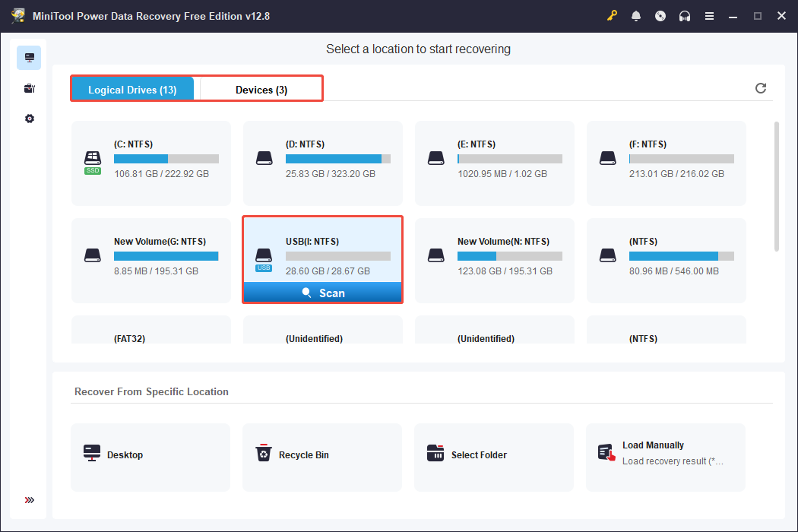Open the bootable media disc icon
The image size is (798, 532).
tap(660, 15)
